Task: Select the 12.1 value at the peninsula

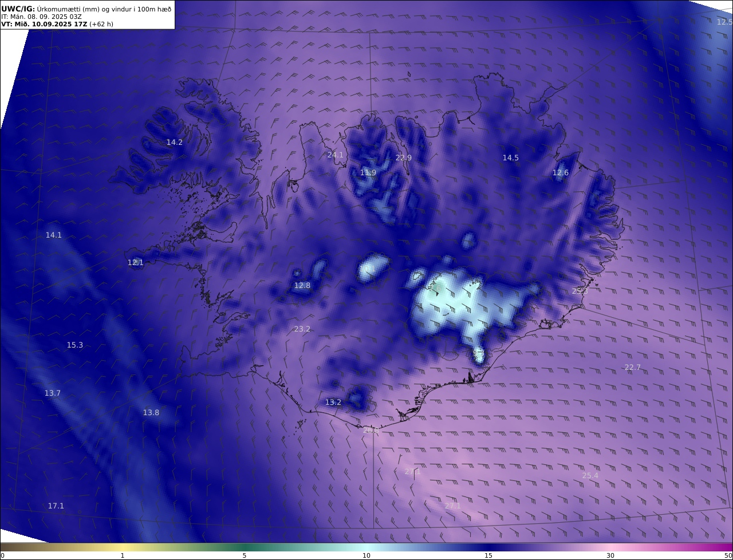Action: click(136, 262)
